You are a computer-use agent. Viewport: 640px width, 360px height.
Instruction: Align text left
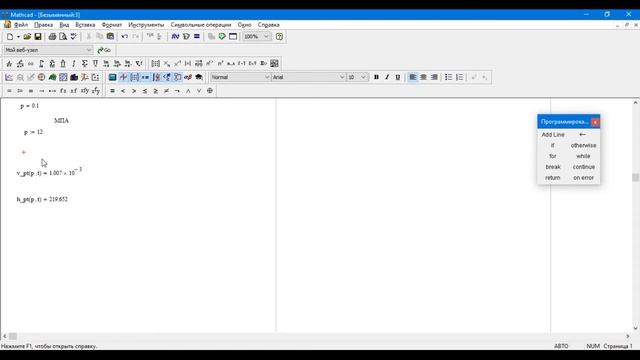[413, 77]
